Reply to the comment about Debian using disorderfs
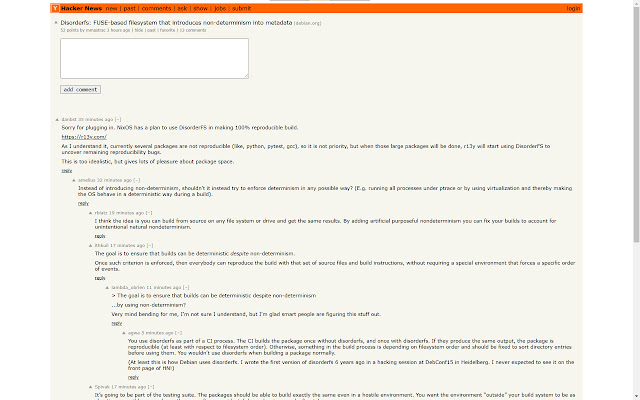640x400 pixels. pyautogui.click(x=133, y=377)
